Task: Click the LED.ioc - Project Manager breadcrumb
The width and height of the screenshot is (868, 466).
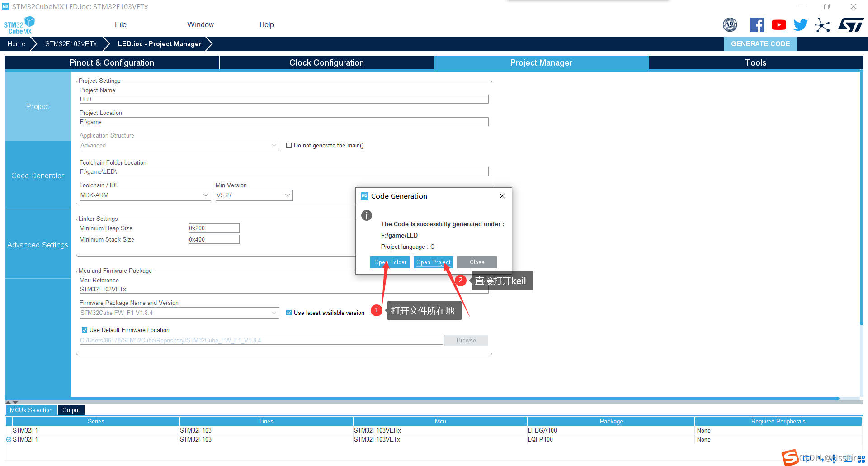Action: pyautogui.click(x=160, y=44)
